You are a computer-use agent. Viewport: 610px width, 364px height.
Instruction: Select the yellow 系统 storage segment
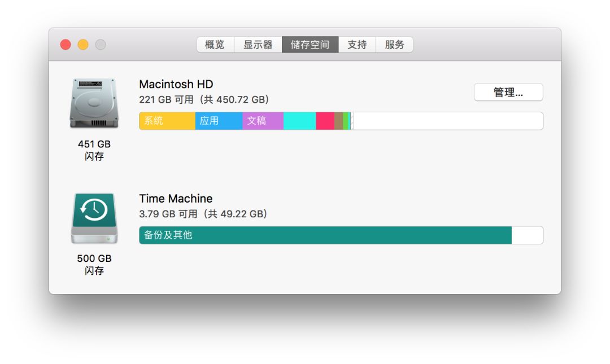167,121
